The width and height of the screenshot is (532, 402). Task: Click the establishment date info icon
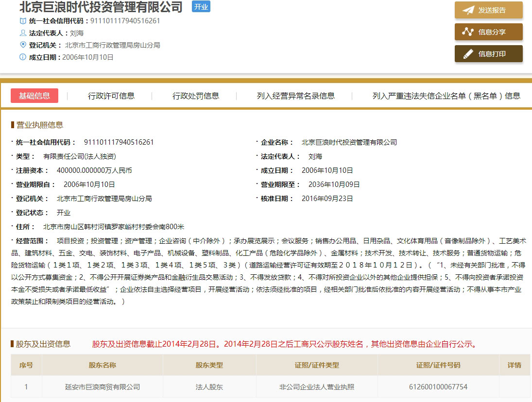[x=23, y=57]
